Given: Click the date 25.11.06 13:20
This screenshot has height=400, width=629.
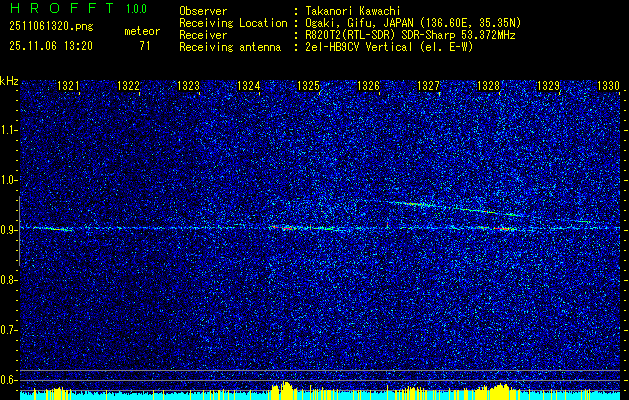Looking at the screenshot, I should tap(51, 46).
